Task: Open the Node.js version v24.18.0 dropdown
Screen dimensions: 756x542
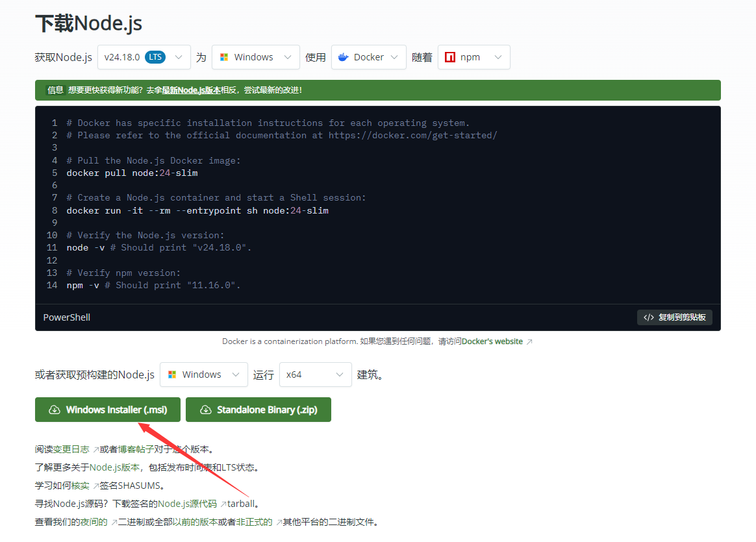Action: 144,57
